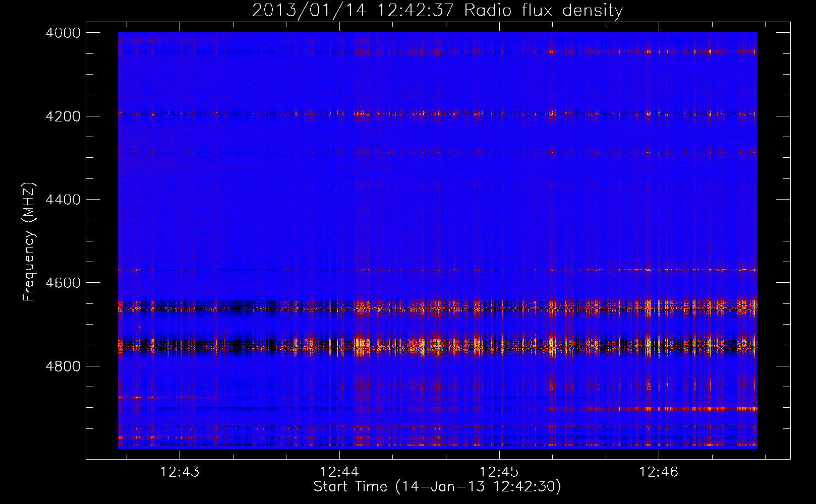
Task: Select the 4800 frequency axis label
Action: [x=63, y=366]
